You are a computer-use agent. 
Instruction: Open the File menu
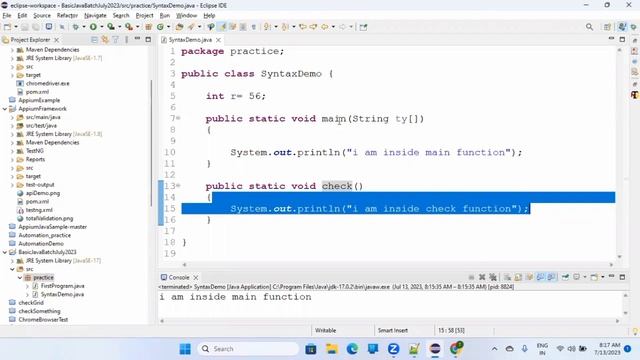click(x=7, y=16)
